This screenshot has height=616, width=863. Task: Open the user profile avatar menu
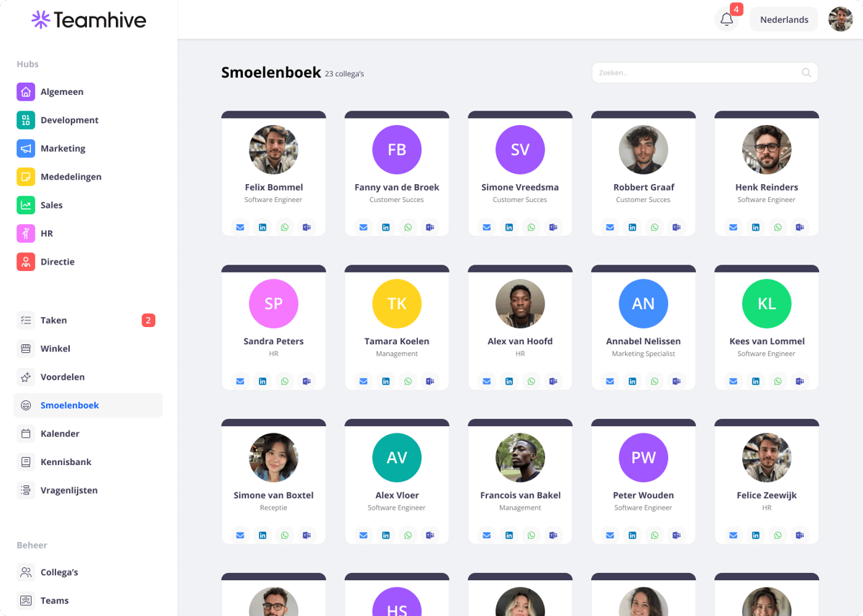840,19
